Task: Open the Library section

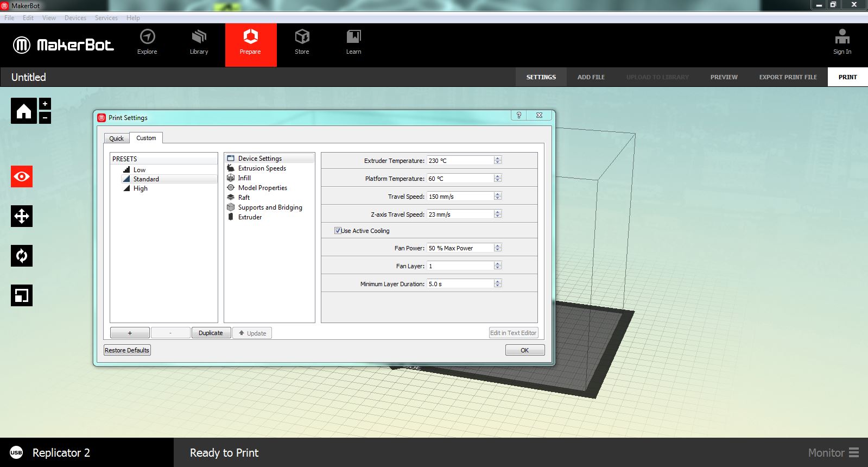Action: (x=199, y=42)
